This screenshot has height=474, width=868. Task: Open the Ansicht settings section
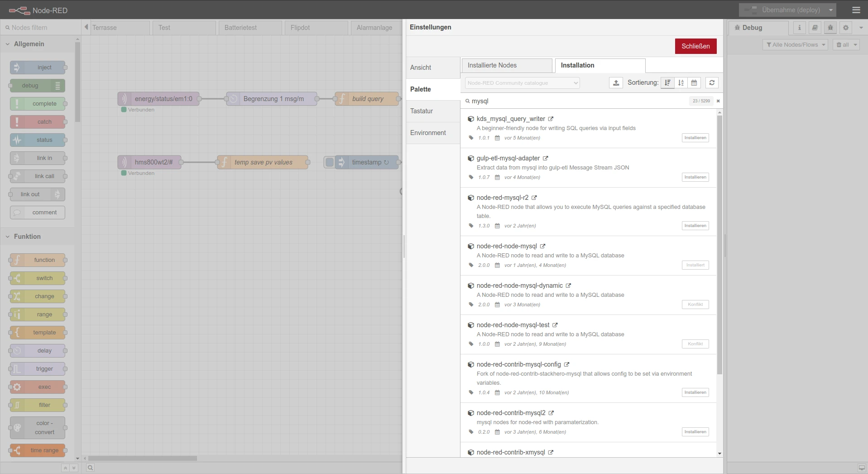point(433,68)
